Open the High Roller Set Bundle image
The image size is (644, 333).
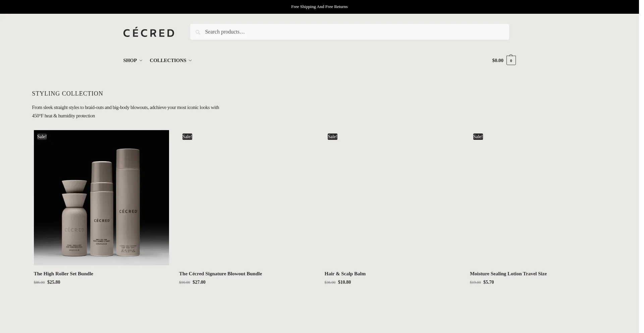[x=101, y=198]
